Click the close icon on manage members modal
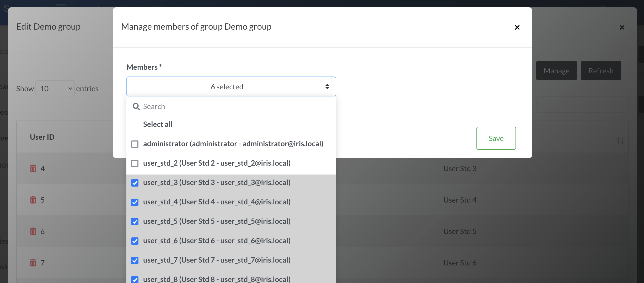 [x=517, y=27]
